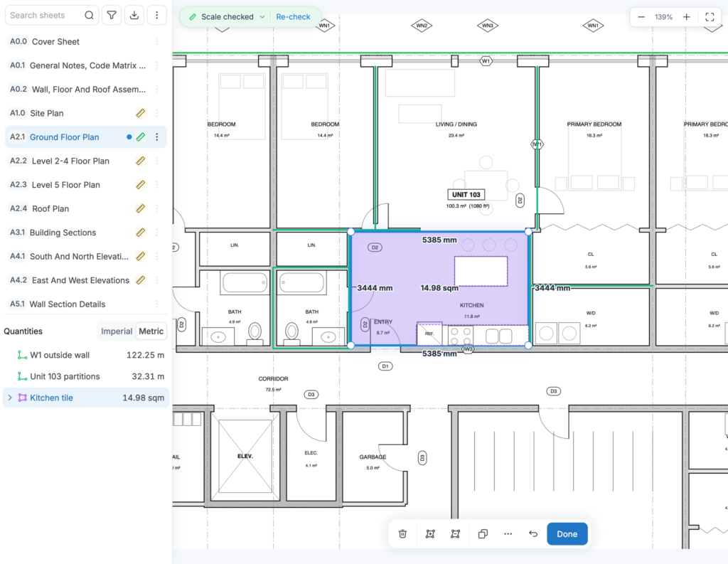Zoom out with the minus button
The width and height of the screenshot is (728, 564).
click(641, 17)
